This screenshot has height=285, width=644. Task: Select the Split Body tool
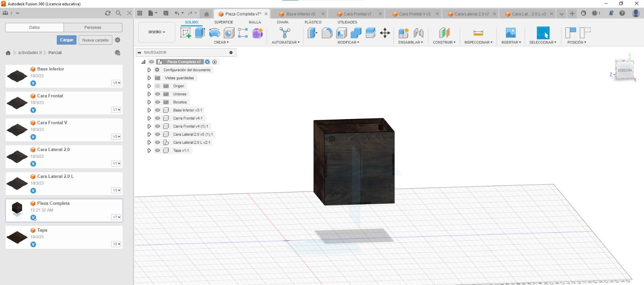tap(370, 33)
